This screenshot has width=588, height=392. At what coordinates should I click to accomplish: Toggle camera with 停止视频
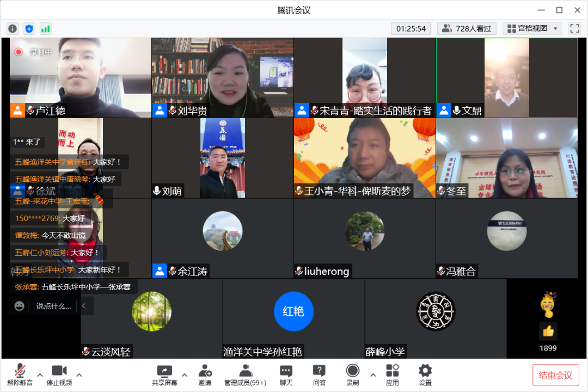[59, 375]
